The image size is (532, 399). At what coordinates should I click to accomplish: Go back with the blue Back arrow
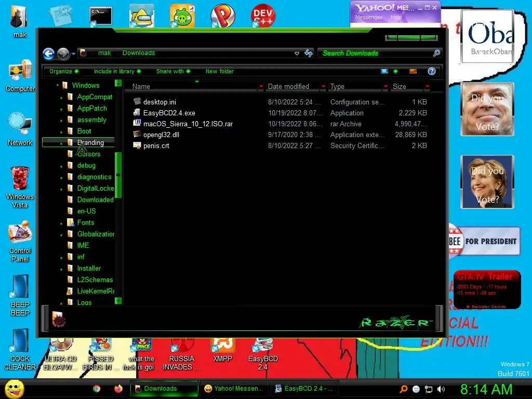coord(48,54)
